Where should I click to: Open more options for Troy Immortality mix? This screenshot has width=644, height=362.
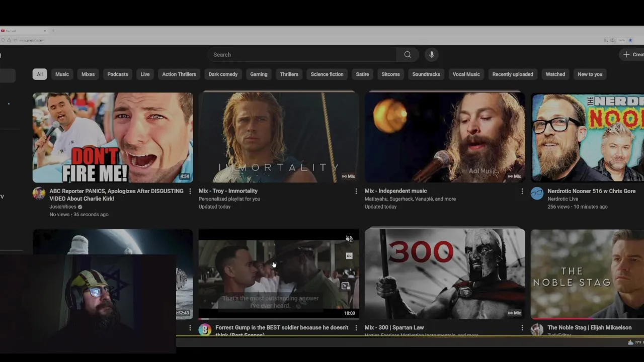tap(356, 191)
